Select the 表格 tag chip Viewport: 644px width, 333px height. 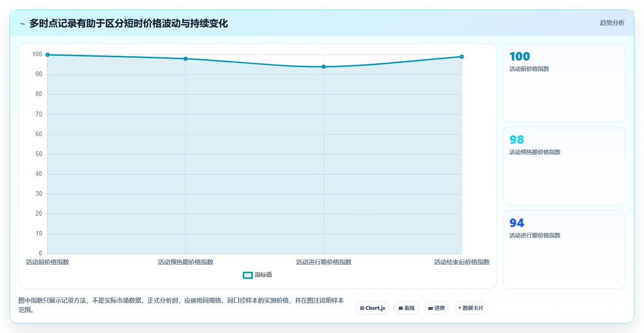[406, 308]
